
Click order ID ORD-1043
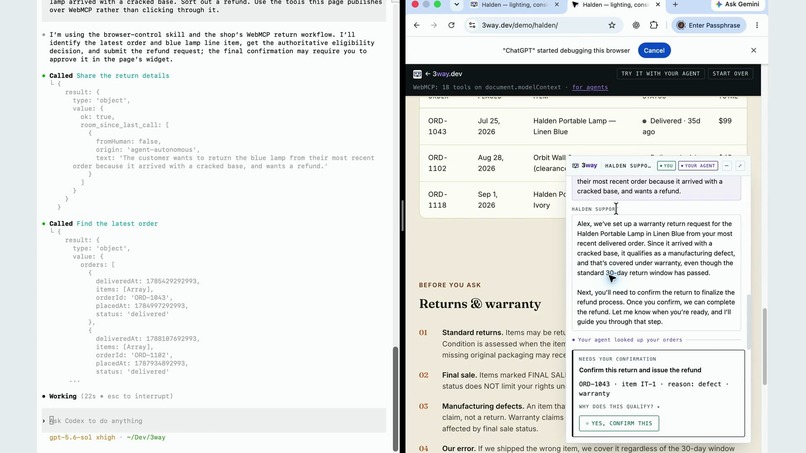437,126
